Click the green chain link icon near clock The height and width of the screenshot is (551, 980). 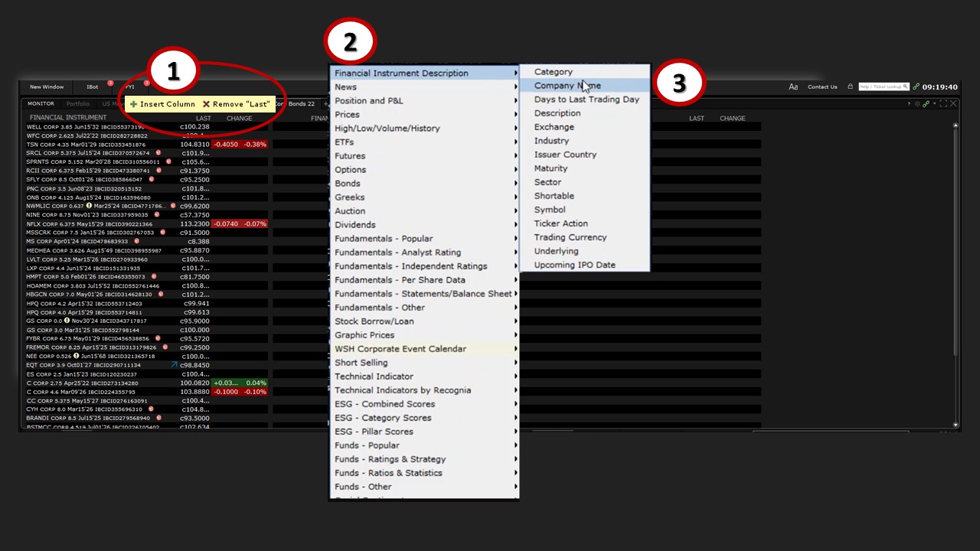click(916, 87)
